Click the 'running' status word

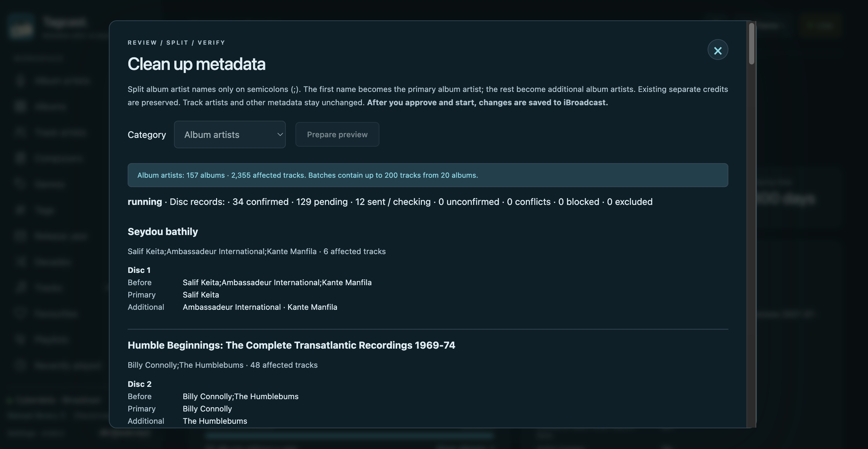coord(145,202)
